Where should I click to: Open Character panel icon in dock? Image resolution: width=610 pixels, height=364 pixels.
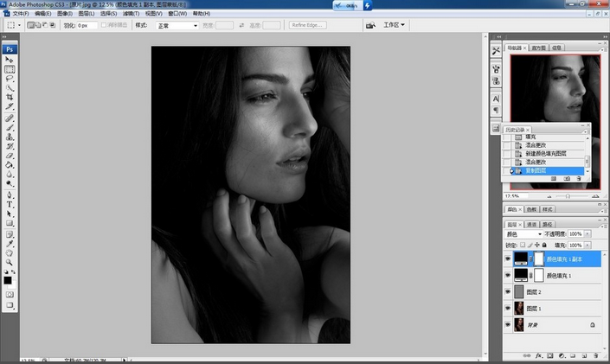[496, 99]
